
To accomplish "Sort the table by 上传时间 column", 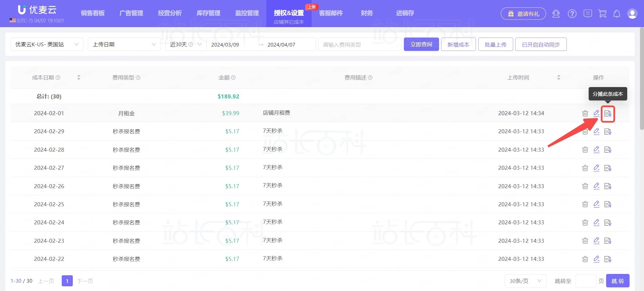I will 558,78.
